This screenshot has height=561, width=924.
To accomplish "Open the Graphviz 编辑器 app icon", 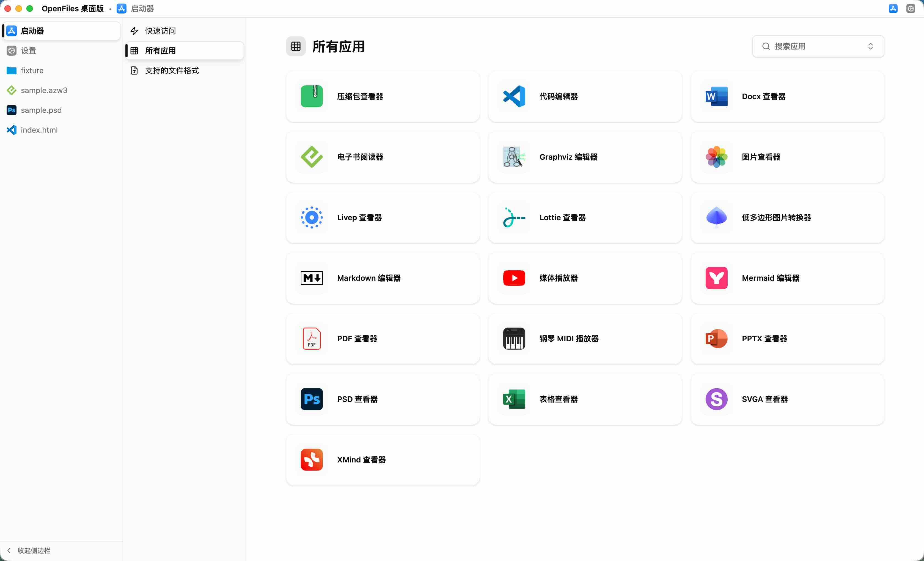I will [x=514, y=157].
